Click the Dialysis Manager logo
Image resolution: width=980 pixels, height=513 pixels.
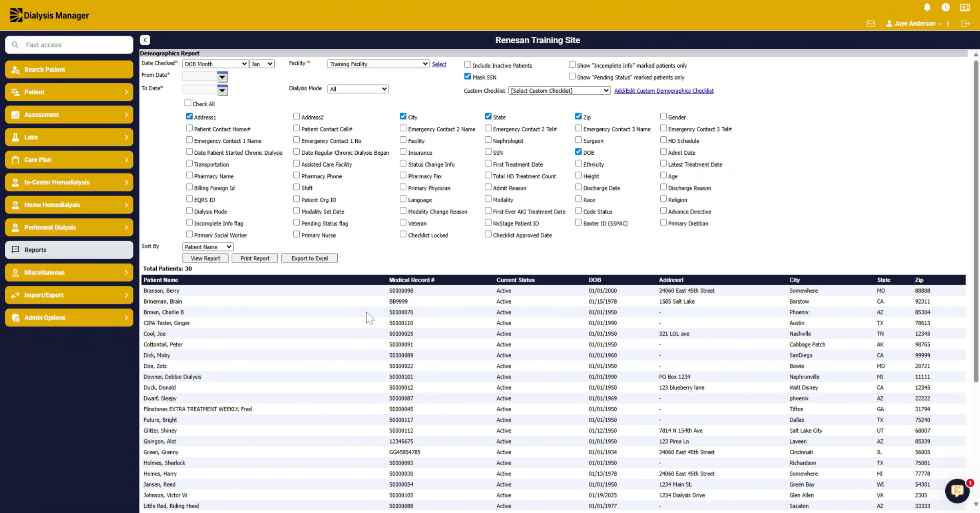click(49, 16)
